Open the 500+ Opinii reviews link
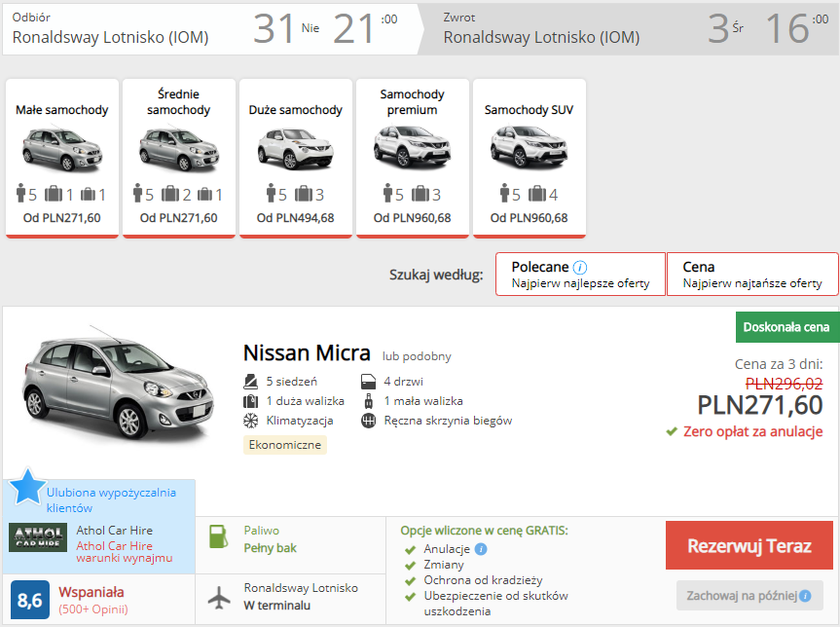 click(x=93, y=609)
